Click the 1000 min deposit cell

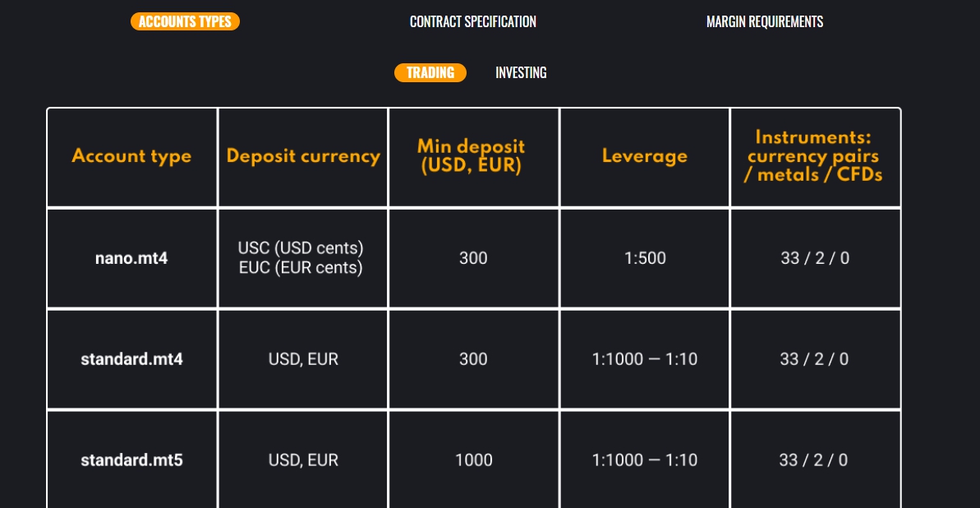474,460
